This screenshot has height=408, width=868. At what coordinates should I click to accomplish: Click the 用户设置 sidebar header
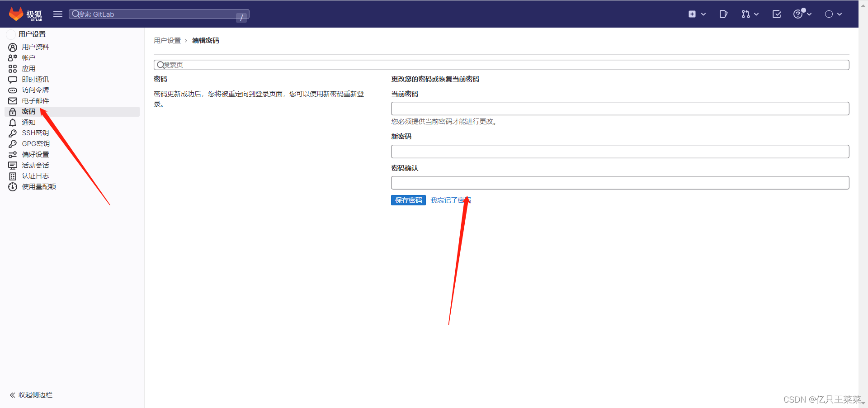32,34
